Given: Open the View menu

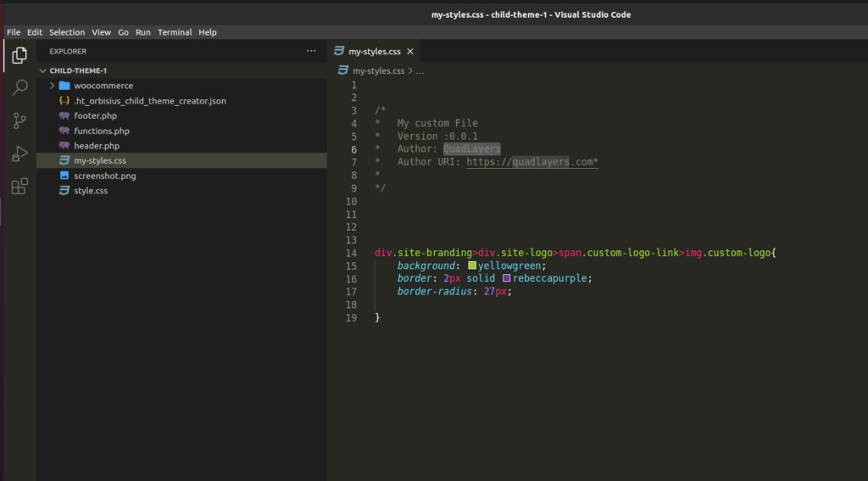Looking at the screenshot, I should coord(102,32).
